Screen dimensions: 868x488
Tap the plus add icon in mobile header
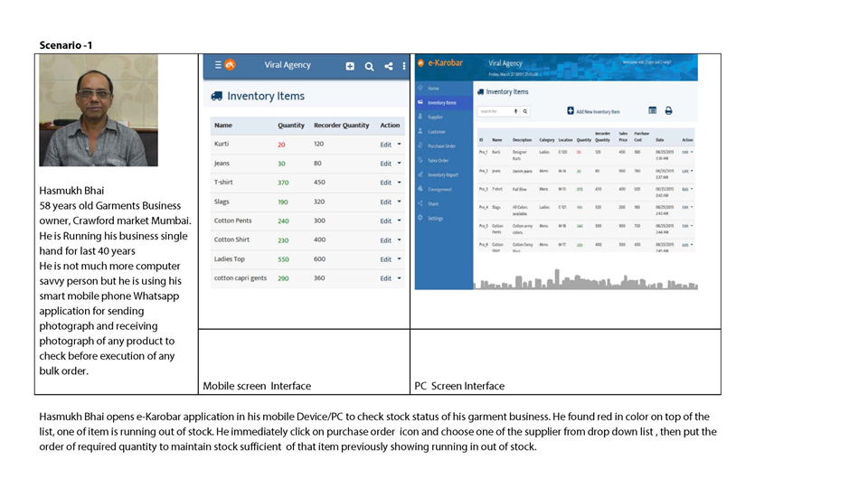(350, 66)
